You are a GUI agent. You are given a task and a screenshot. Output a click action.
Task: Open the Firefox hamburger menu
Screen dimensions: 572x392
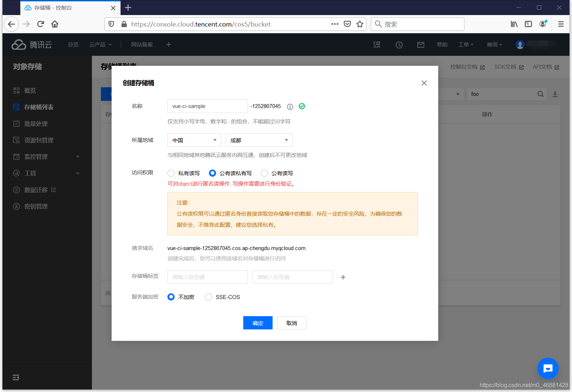tap(561, 24)
